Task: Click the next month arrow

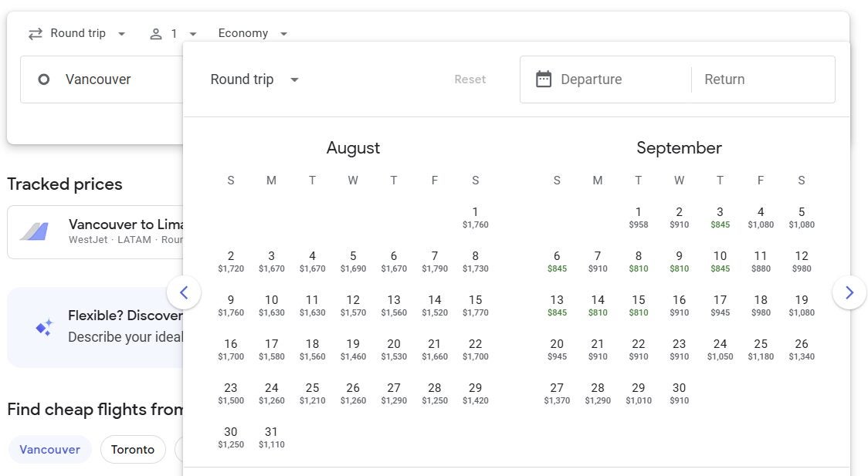Action: coord(849,292)
